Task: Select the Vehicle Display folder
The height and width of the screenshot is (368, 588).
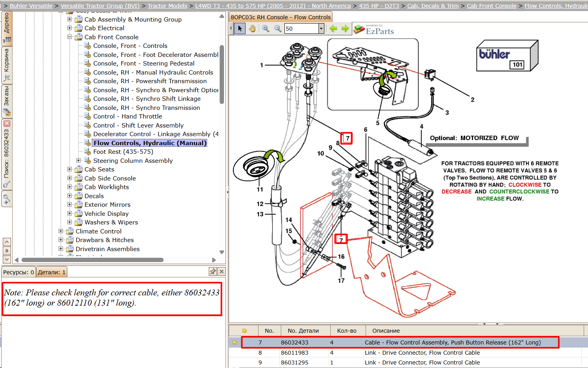Action: [107, 214]
